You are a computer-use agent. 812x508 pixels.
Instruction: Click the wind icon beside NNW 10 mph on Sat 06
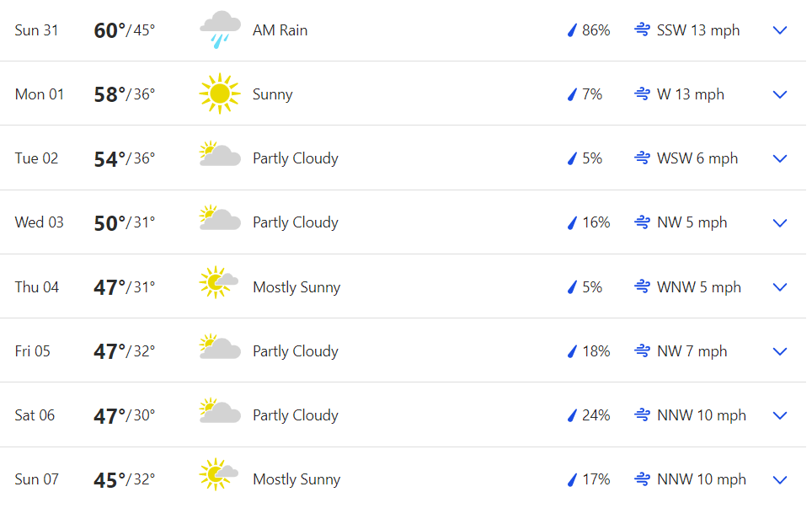[x=642, y=415]
